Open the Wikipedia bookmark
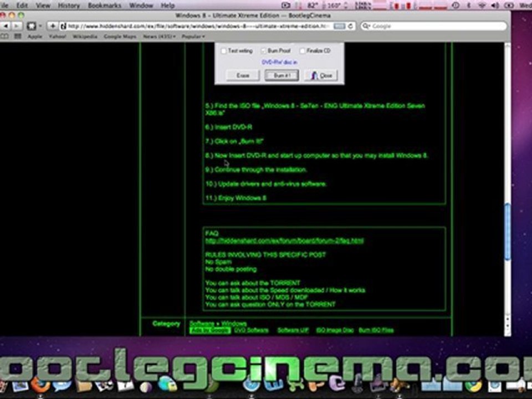The width and height of the screenshot is (532, 399). (x=85, y=37)
